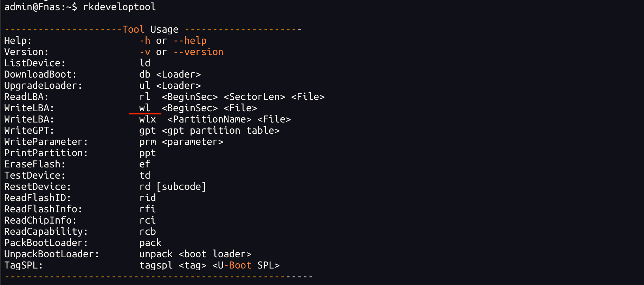Image resolution: width=644 pixels, height=285 pixels.
Task: Click the ul command beside UpgradeLoader
Action: (145, 86)
